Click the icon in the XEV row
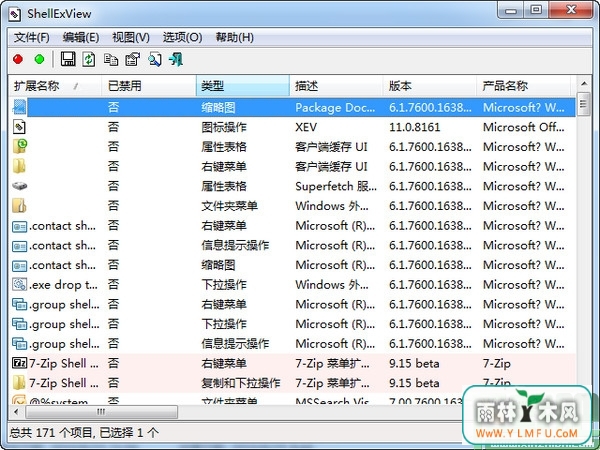 [x=19, y=127]
